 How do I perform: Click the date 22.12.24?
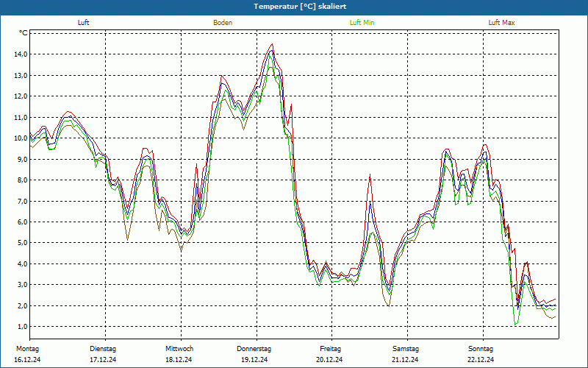(481, 360)
